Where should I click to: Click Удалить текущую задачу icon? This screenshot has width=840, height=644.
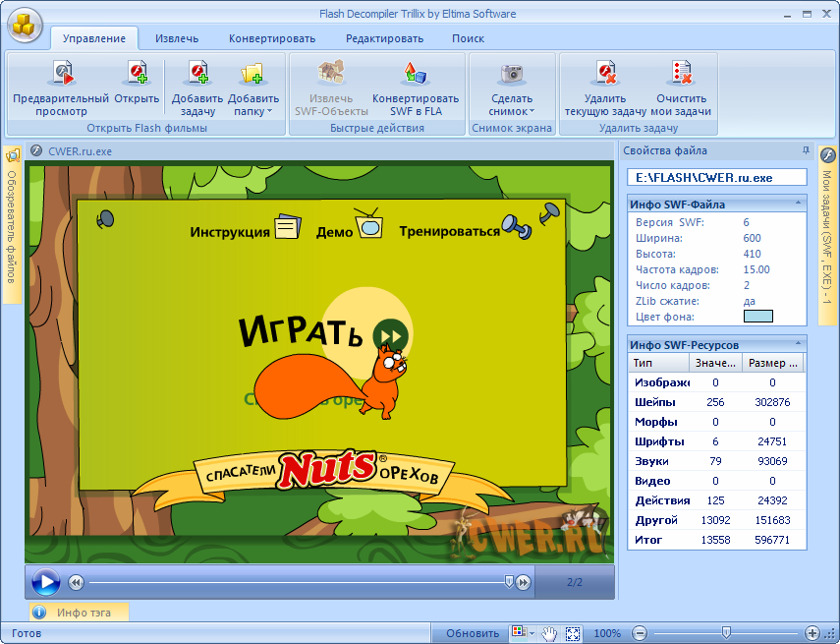[604, 74]
